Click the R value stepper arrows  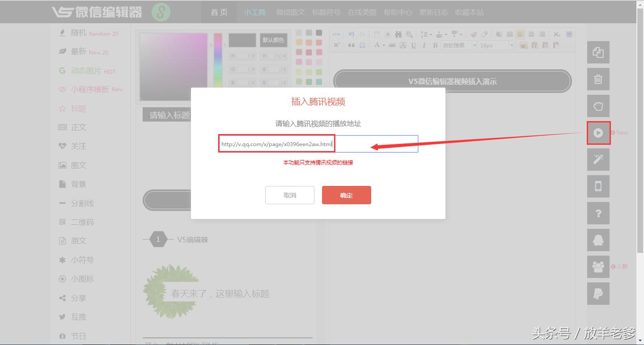coord(254,56)
